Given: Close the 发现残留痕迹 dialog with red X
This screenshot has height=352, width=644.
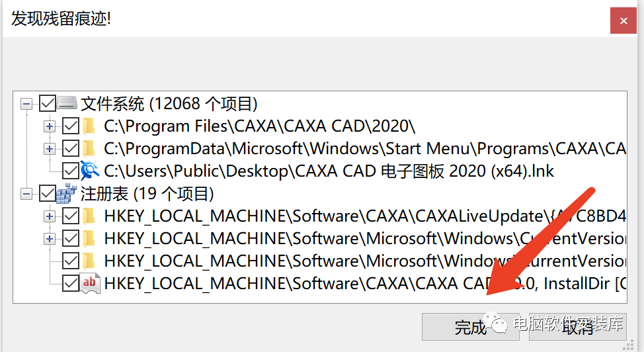Looking at the screenshot, I should [x=624, y=21].
